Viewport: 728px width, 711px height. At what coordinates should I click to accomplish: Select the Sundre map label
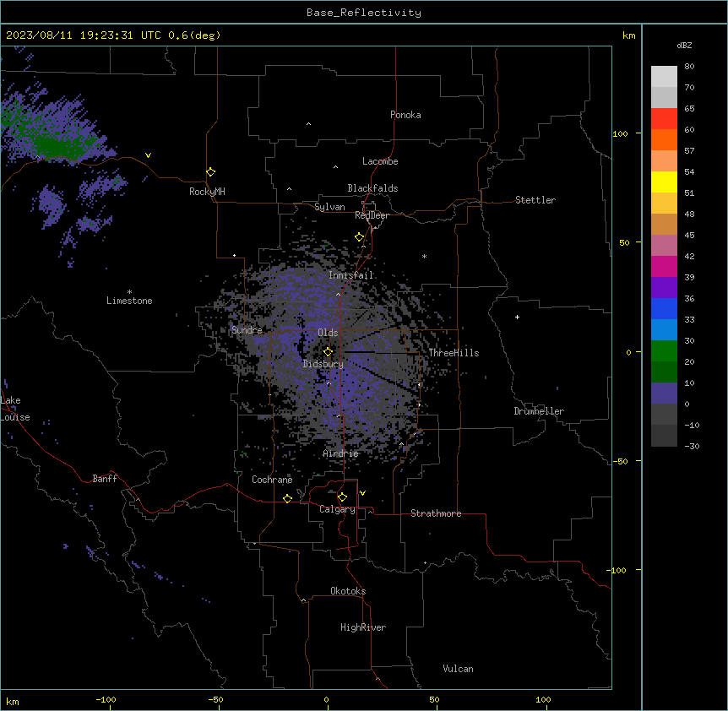(x=247, y=330)
